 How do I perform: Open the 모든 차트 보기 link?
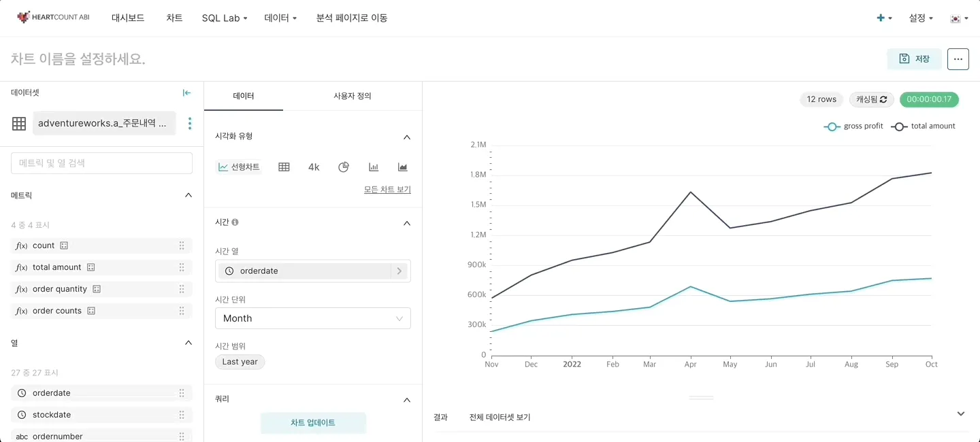pos(387,190)
